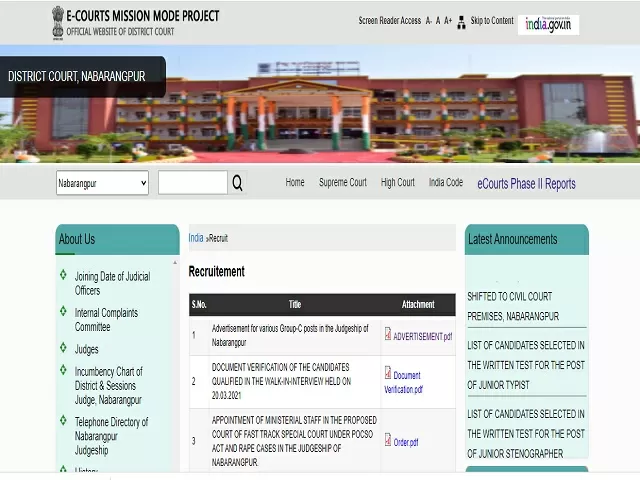The width and height of the screenshot is (640, 480).
Task: Open eCourts Phase II Reports link
Action: pyautogui.click(x=526, y=184)
